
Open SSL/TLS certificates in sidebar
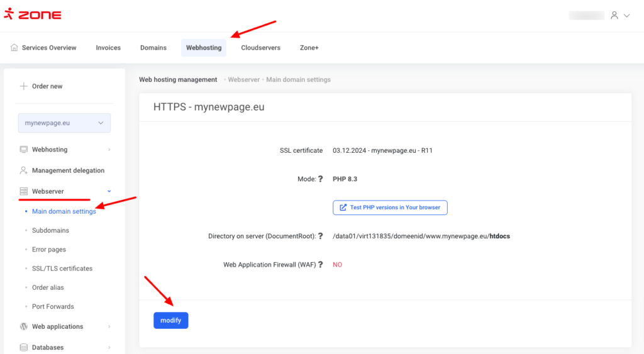pos(62,268)
